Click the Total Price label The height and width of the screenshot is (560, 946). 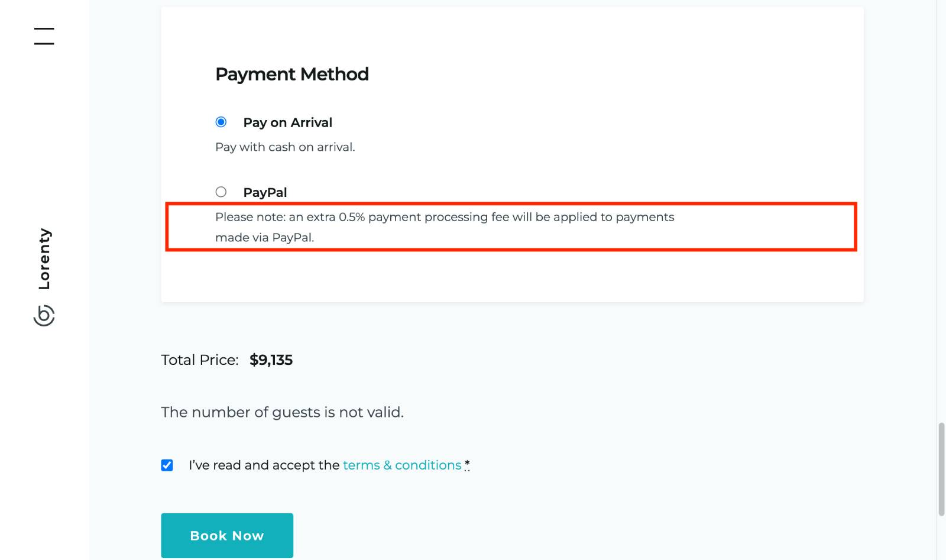(x=200, y=360)
